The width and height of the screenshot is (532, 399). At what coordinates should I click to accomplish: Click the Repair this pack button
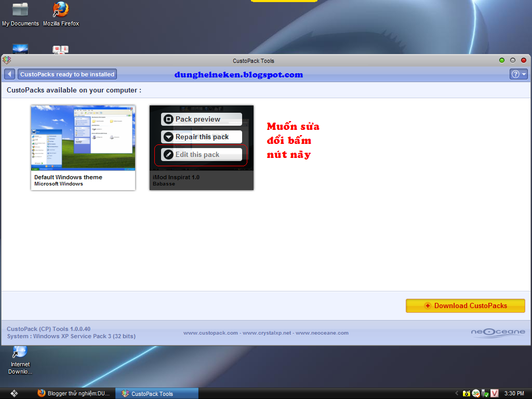point(202,137)
